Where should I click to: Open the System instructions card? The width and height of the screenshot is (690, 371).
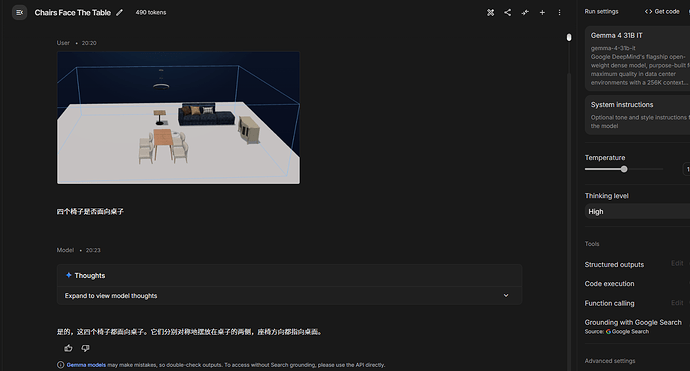637,115
